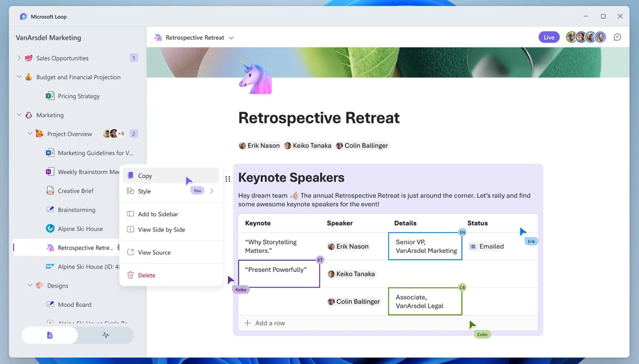Click the Sales Opportunities notification badge
Image resolution: width=639 pixels, height=364 pixels.
click(134, 58)
